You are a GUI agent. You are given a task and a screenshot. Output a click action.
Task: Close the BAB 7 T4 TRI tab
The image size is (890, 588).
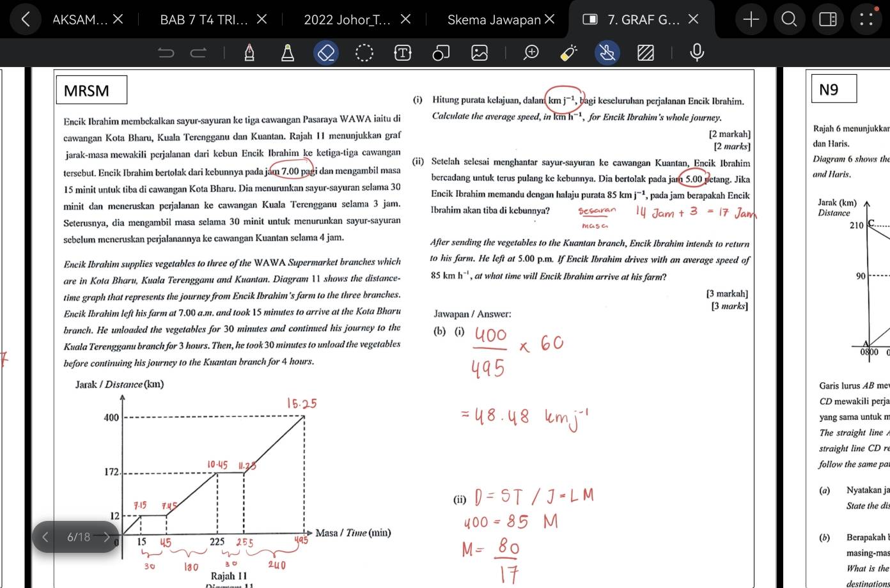pyautogui.click(x=262, y=19)
